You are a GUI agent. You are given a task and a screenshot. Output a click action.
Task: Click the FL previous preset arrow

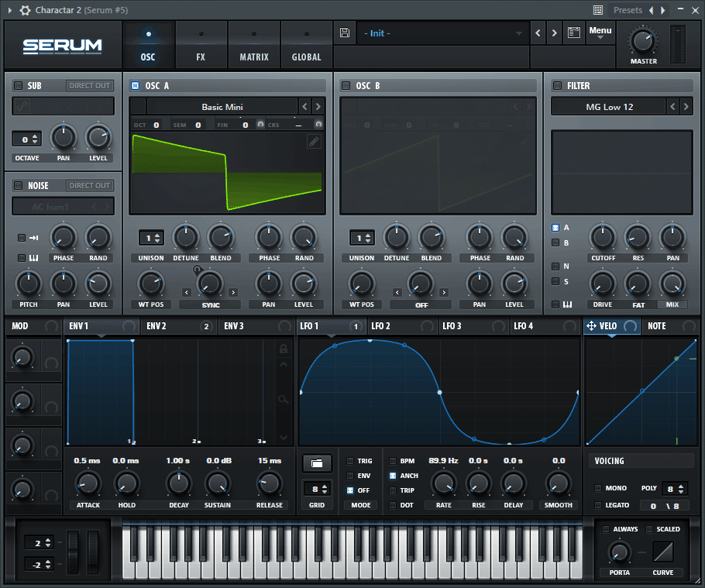click(651, 10)
